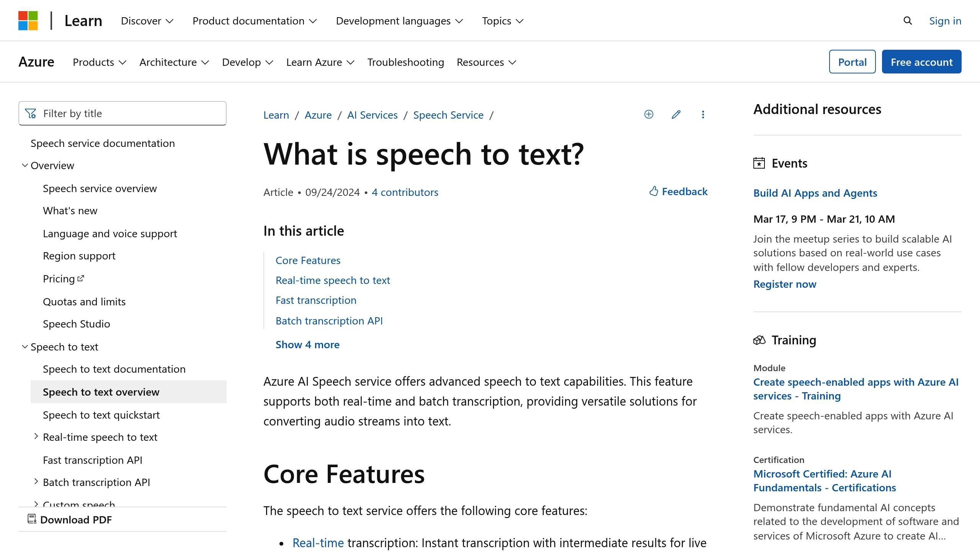
Task: Collapse the Overview tree section
Action: click(25, 165)
